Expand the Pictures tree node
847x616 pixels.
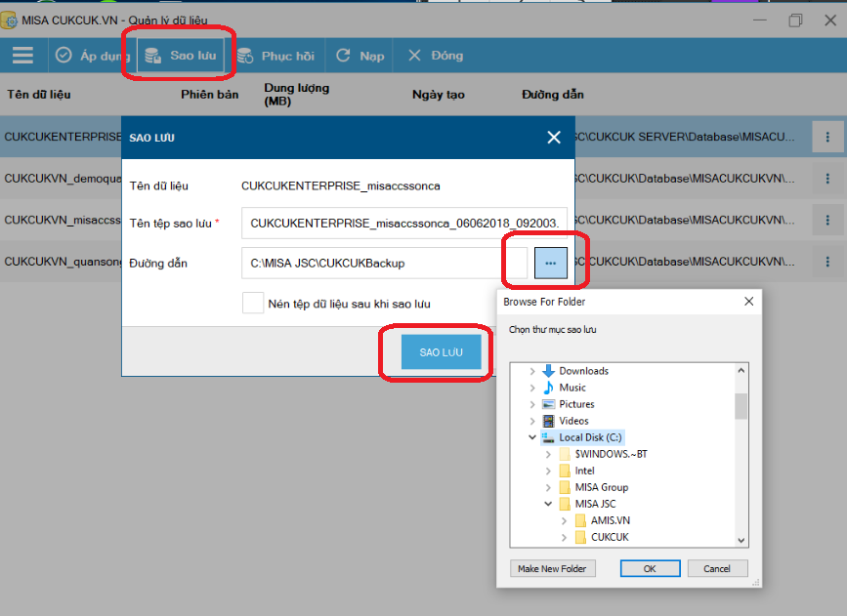(x=532, y=404)
